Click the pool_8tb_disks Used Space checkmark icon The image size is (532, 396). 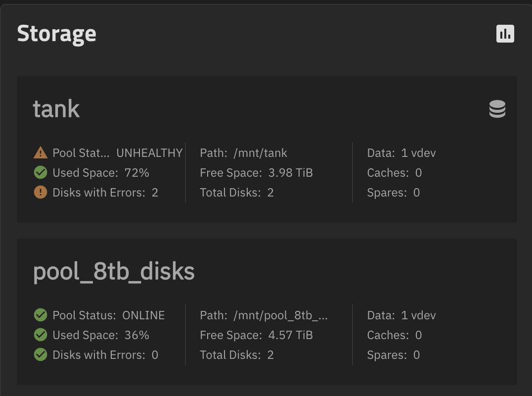(x=41, y=335)
